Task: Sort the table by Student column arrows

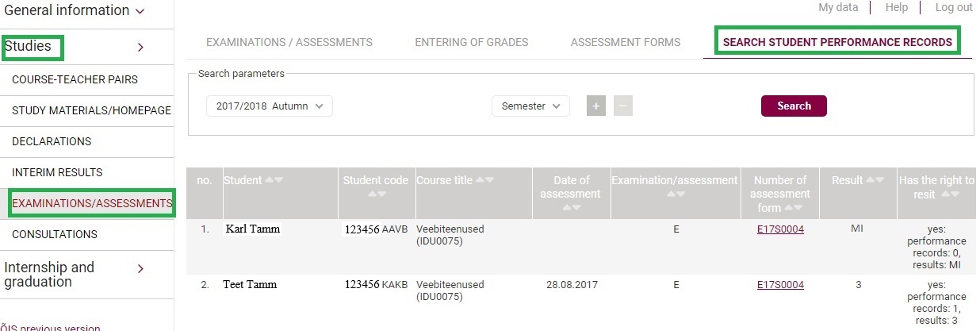Action: [274, 180]
